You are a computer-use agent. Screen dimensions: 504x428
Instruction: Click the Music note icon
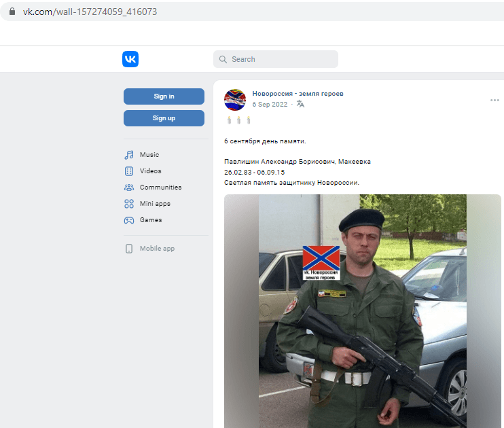129,155
